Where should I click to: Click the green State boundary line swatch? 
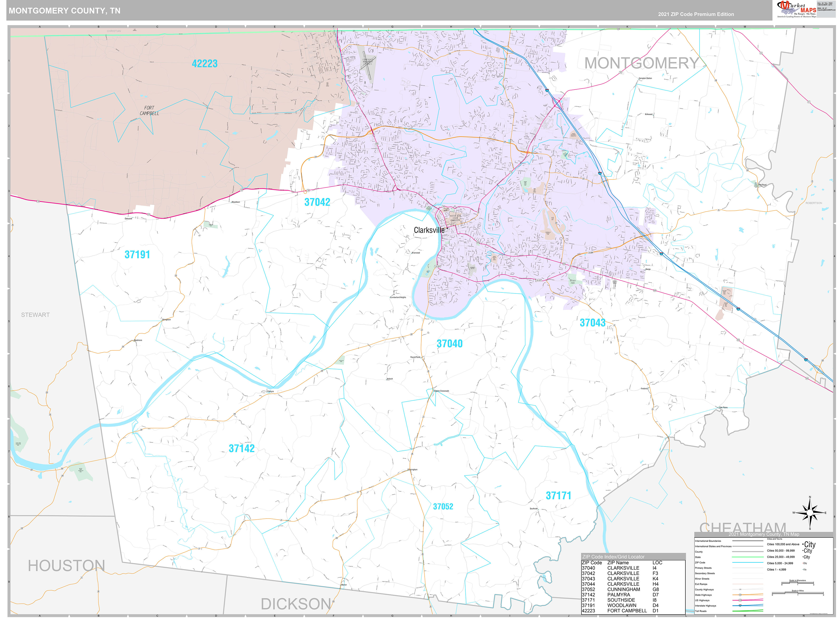(x=748, y=557)
